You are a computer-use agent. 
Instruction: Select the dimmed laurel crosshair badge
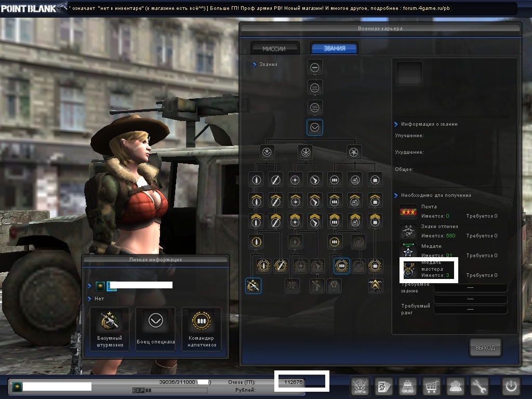300,266
